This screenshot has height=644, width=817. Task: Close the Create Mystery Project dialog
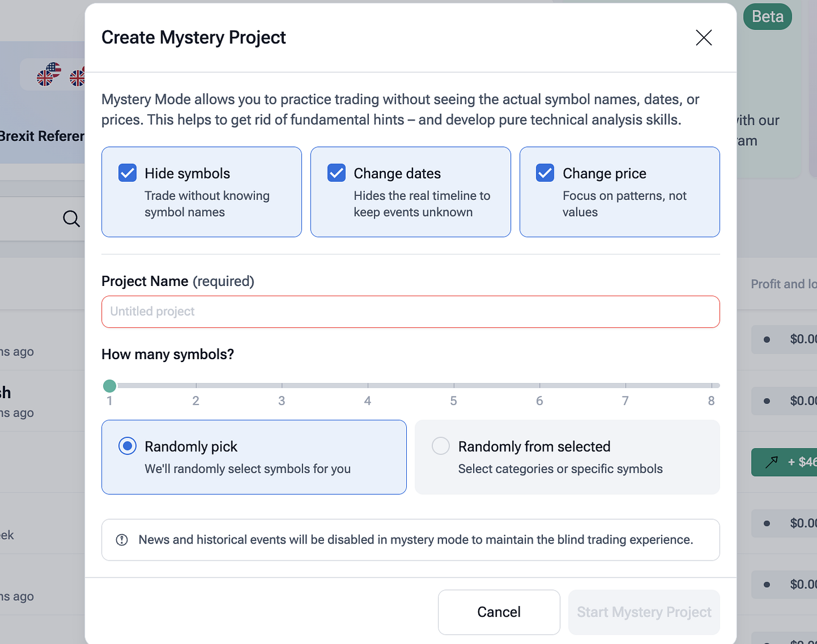point(704,37)
